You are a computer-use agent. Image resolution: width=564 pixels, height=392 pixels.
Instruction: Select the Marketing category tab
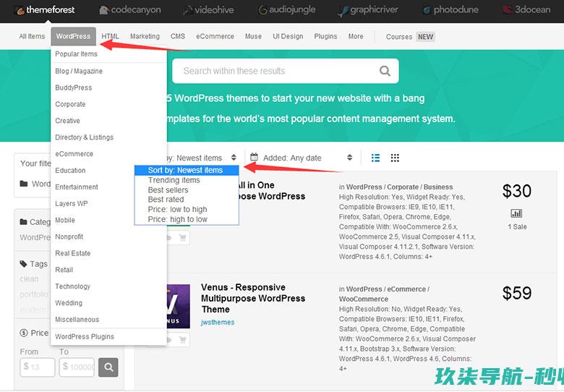point(145,36)
